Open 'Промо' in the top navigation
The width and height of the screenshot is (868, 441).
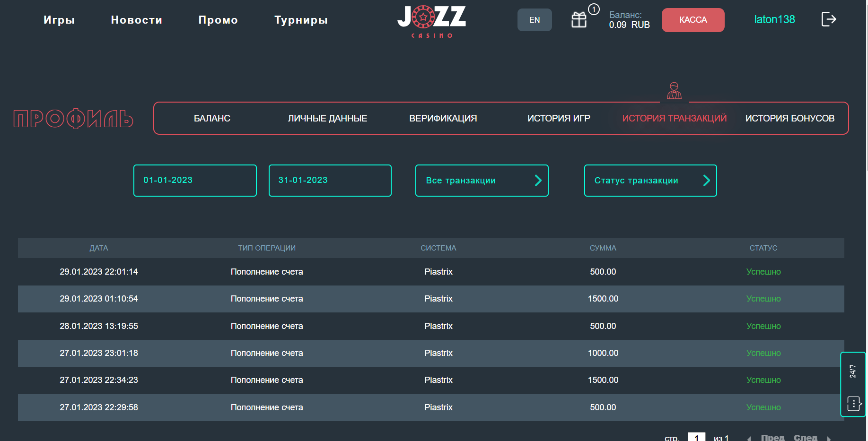pyautogui.click(x=218, y=20)
